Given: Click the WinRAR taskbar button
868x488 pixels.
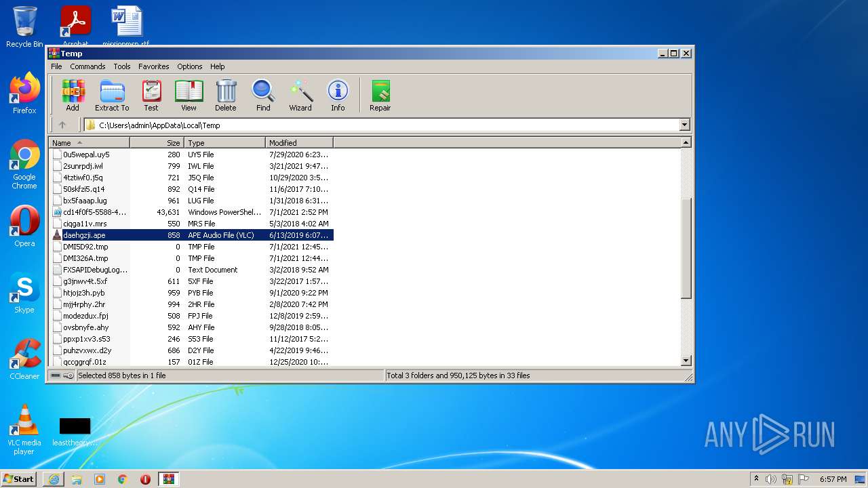Looking at the screenshot, I should pos(168,479).
